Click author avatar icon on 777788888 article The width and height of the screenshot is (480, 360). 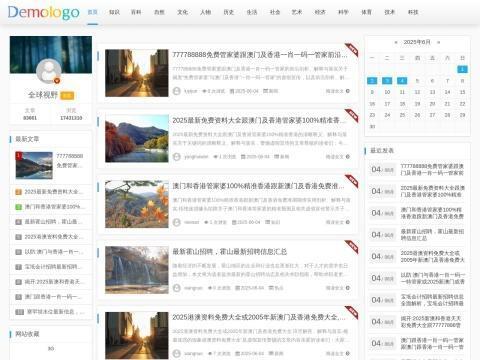pos(177,91)
